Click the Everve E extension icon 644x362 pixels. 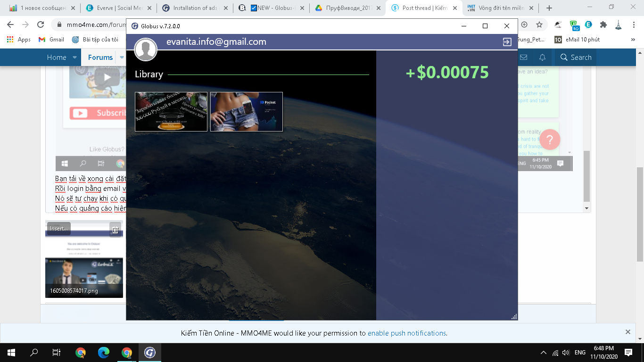588,25
